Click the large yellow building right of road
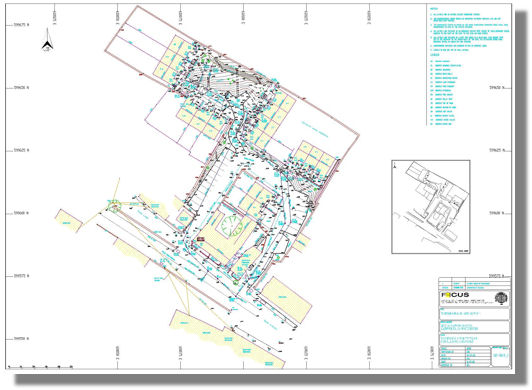The image size is (532, 390). click(287, 299)
